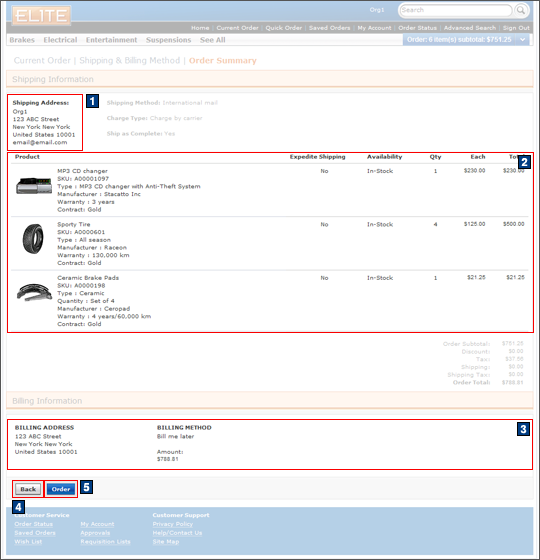Open the Electrical category
The width and height of the screenshot is (540, 560).
pos(60,40)
